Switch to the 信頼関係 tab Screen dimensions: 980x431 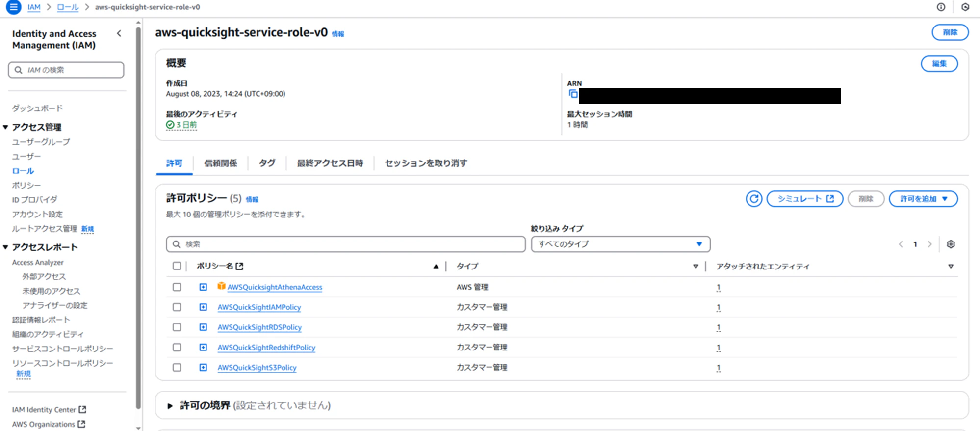(221, 163)
